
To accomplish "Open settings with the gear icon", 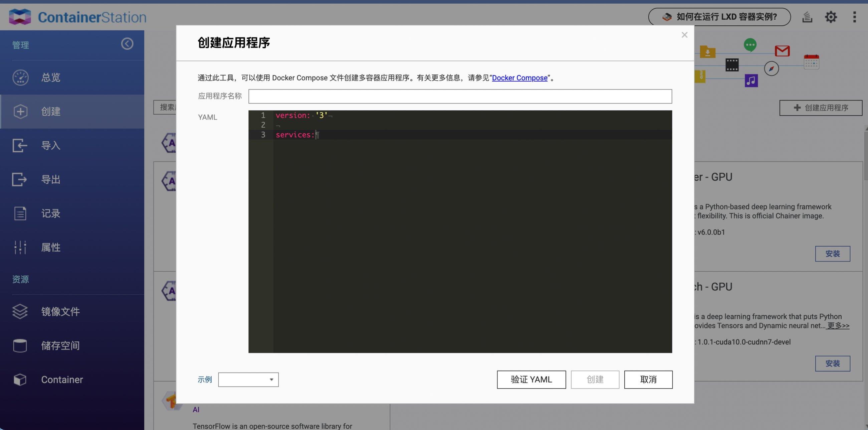I will (x=831, y=17).
